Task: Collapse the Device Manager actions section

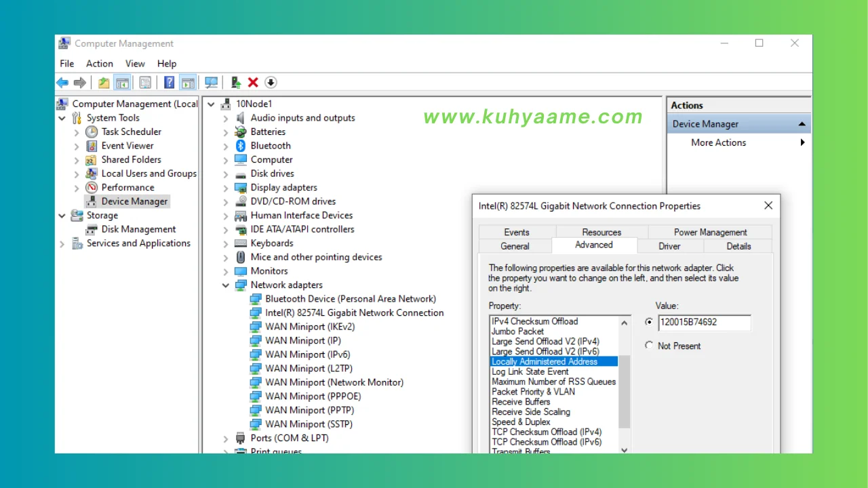Action: tap(802, 124)
